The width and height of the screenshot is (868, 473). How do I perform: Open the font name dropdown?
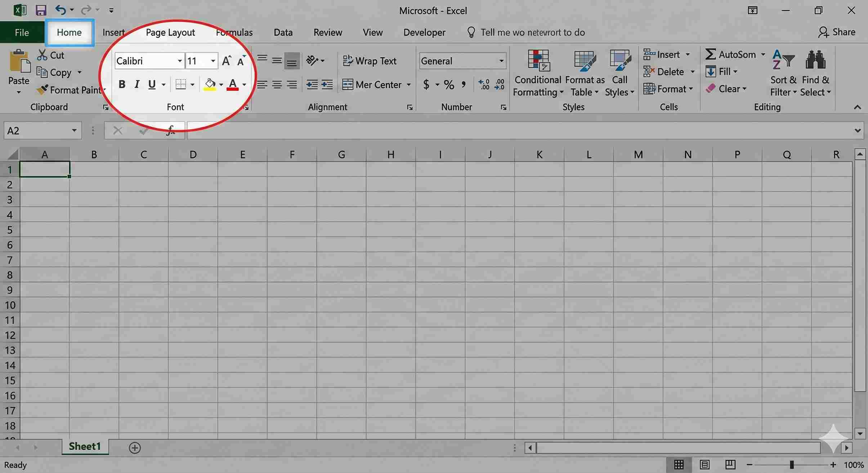click(179, 60)
